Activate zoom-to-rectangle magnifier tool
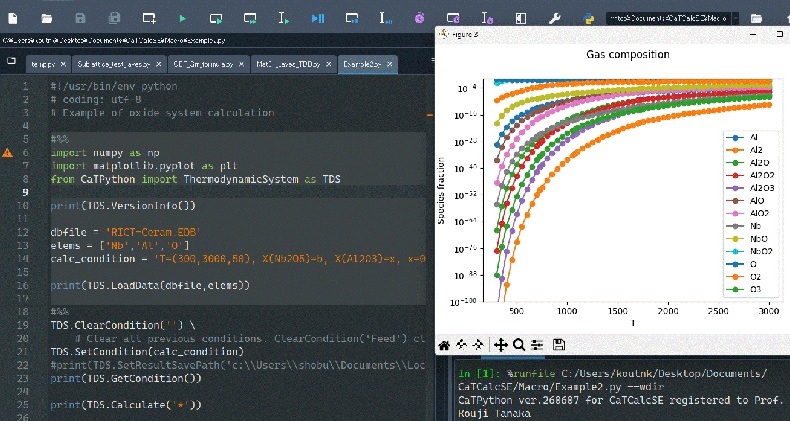This screenshot has width=790, height=421. pos(519,345)
